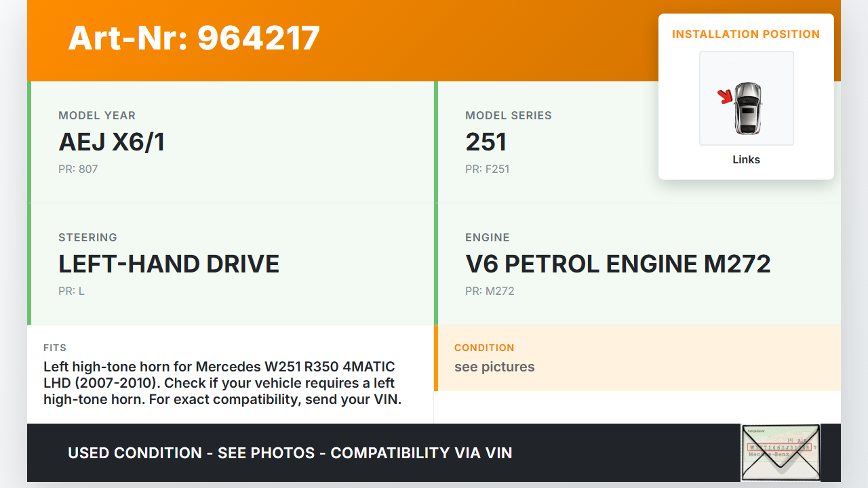This screenshot has width=868, height=488.
Task: Click the Left-Hand Drive steering value
Action: click(x=169, y=264)
